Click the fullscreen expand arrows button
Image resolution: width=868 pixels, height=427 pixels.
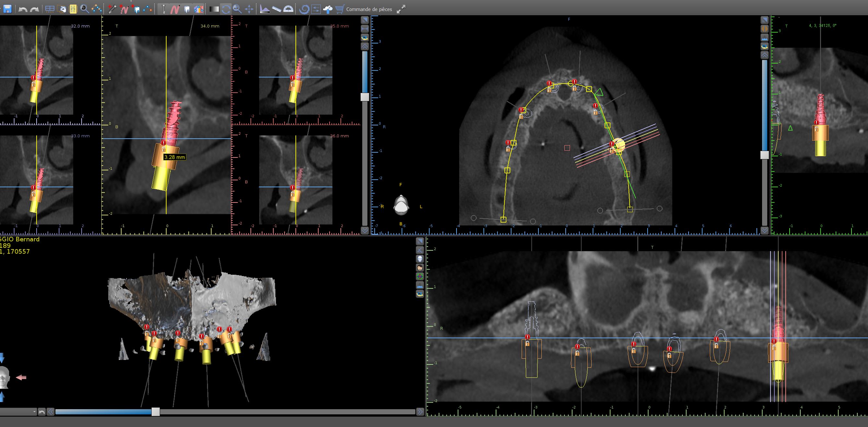pos(401,9)
